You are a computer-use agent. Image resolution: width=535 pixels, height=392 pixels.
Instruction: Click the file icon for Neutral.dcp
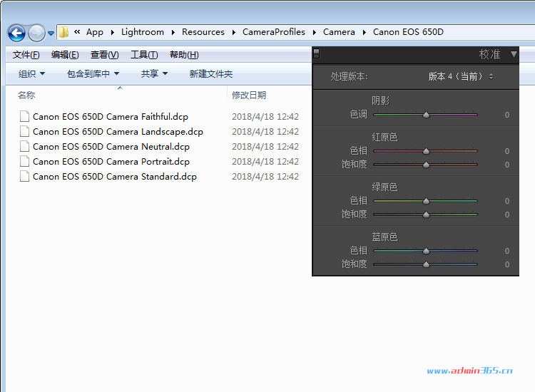tap(24, 146)
